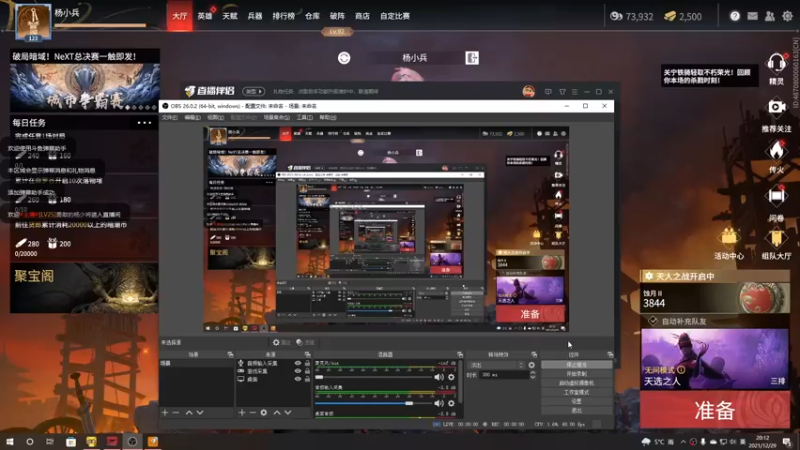Remove the scene with the minus icon
Screen dimensions: 800x450
pos(176,412)
